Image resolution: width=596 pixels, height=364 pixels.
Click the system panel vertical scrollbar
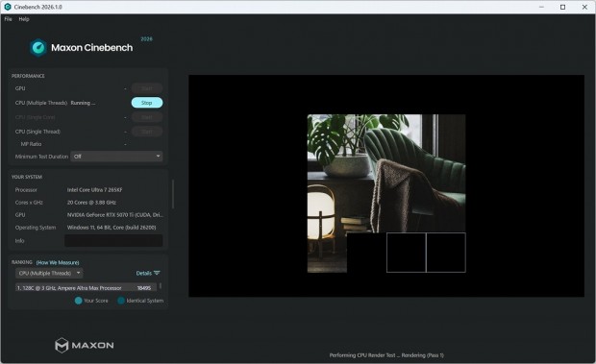coord(173,194)
